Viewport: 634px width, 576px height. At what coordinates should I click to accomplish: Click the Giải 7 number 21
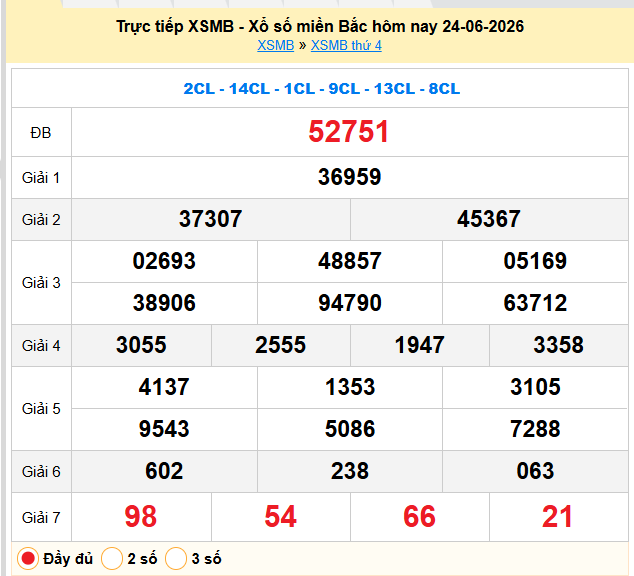tap(558, 517)
